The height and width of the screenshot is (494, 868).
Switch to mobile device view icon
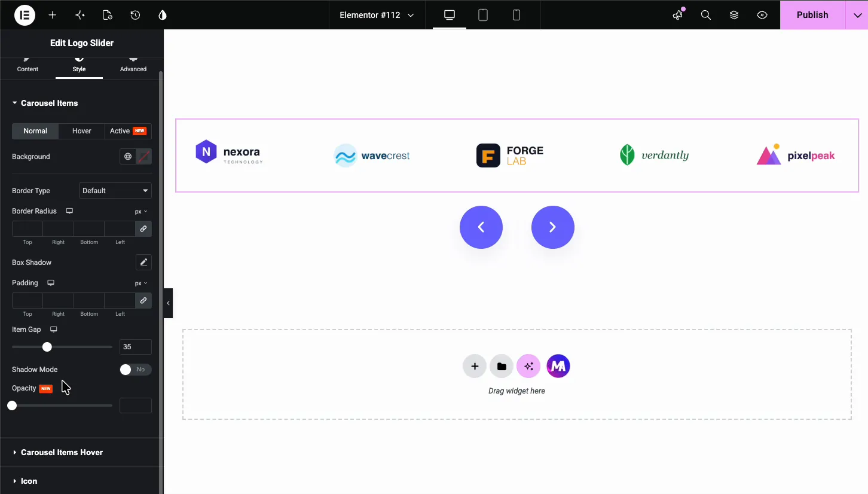[516, 15]
